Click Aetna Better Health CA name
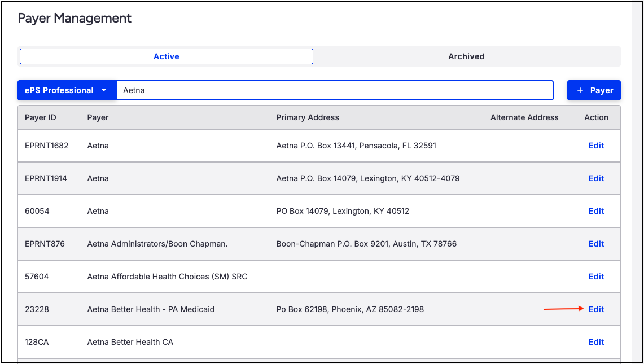644x364 pixels. pyautogui.click(x=130, y=342)
